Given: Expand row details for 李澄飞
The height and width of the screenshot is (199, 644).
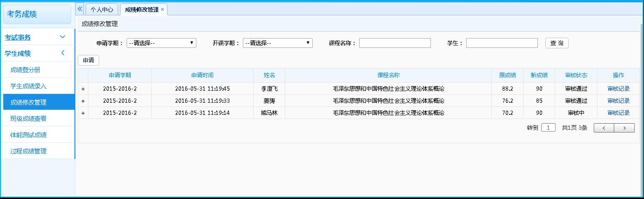Looking at the screenshot, I should [x=83, y=89].
